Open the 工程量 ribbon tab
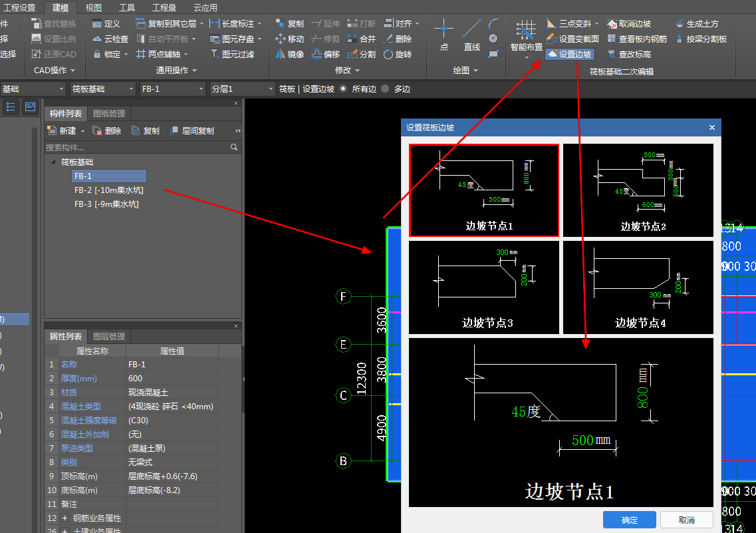 [x=164, y=8]
